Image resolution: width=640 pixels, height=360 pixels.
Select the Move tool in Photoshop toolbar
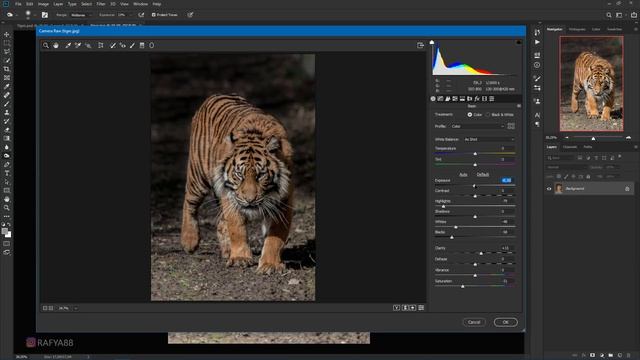click(7, 35)
